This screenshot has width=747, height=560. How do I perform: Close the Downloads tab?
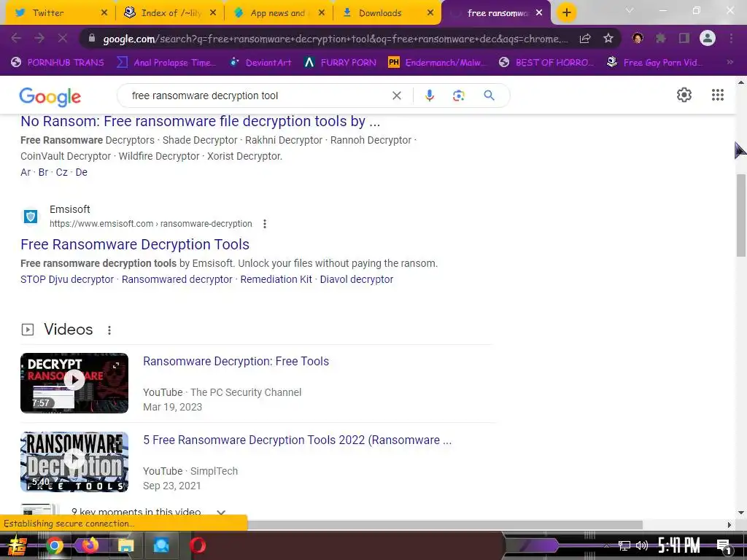[x=430, y=13]
